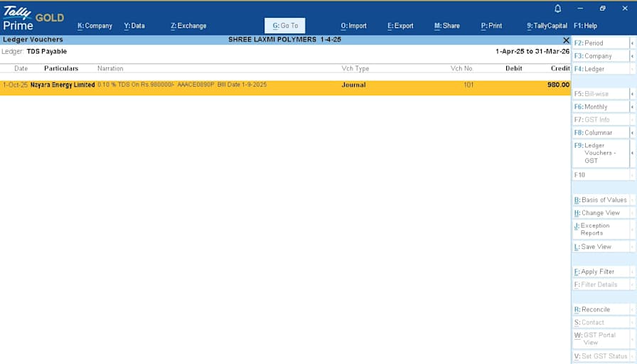Open the P: Print menu
This screenshot has width=637, height=364.
(x=491, y=26)
